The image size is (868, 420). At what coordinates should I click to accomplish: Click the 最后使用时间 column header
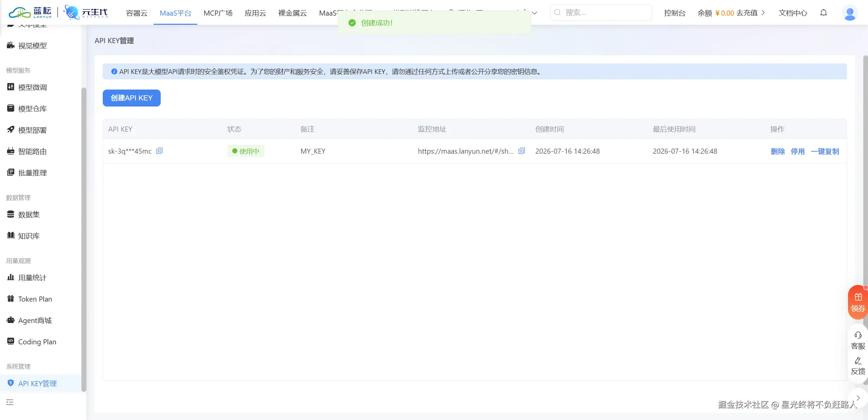pos(674,129)
